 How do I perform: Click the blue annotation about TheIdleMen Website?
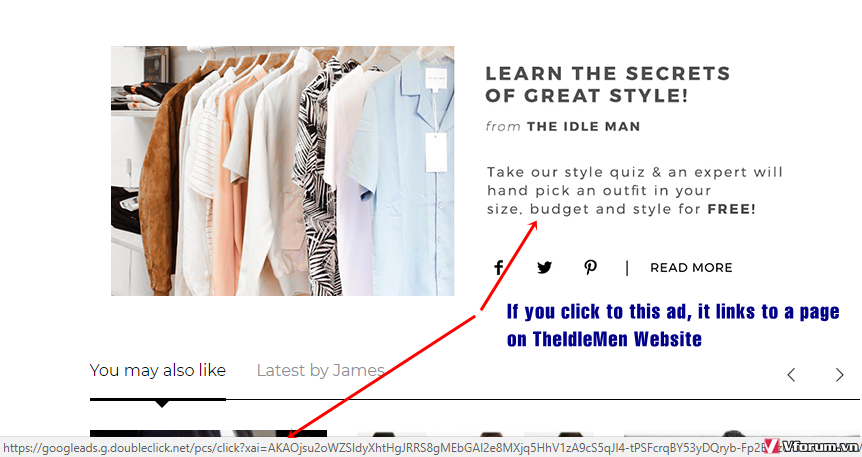click(673, 325)
